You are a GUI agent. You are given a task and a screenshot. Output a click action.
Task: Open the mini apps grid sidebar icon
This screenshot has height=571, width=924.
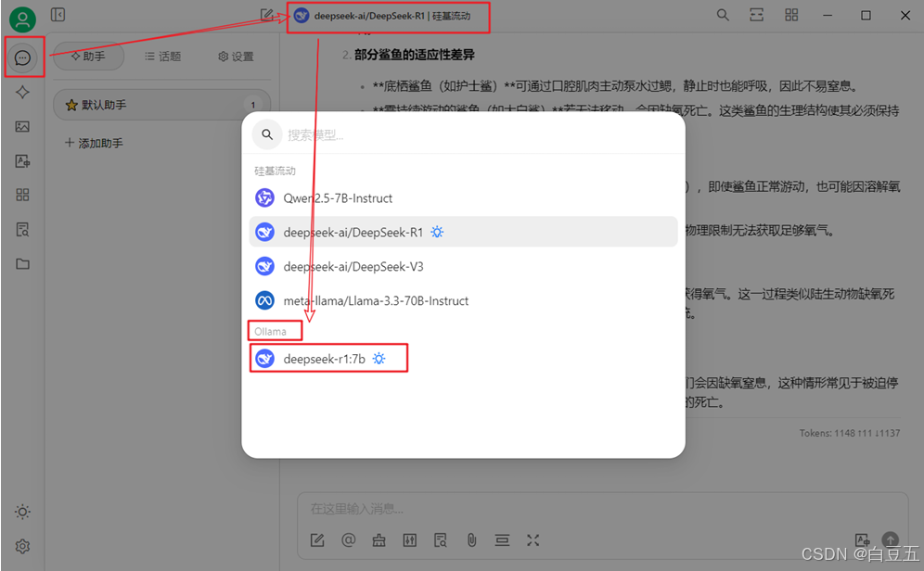(x=22, y=195)
